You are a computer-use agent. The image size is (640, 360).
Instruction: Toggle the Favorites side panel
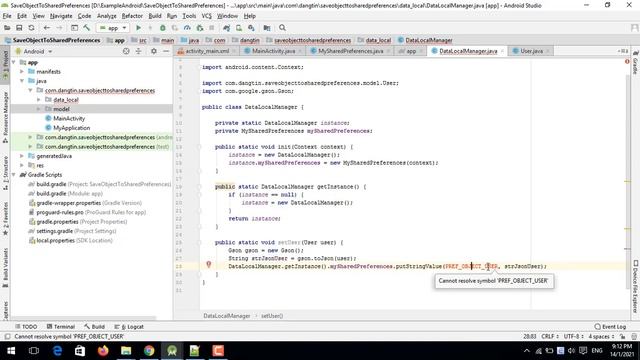point(5,218)
